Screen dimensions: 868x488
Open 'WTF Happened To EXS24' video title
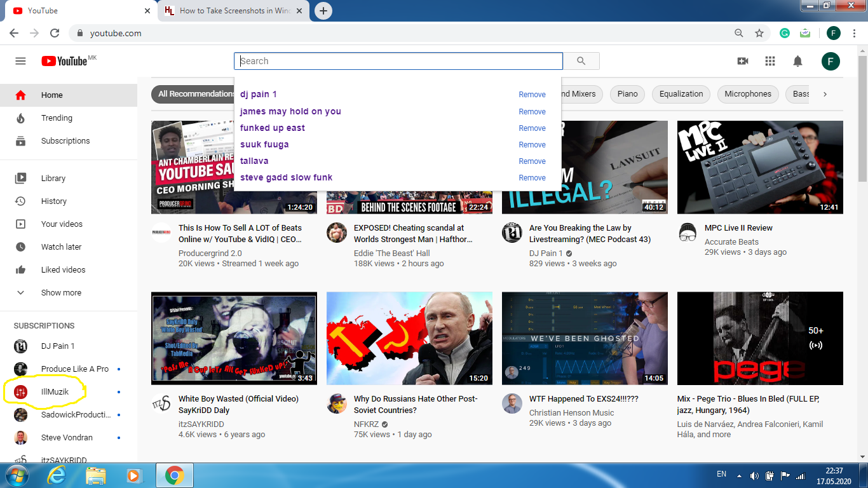583,399
